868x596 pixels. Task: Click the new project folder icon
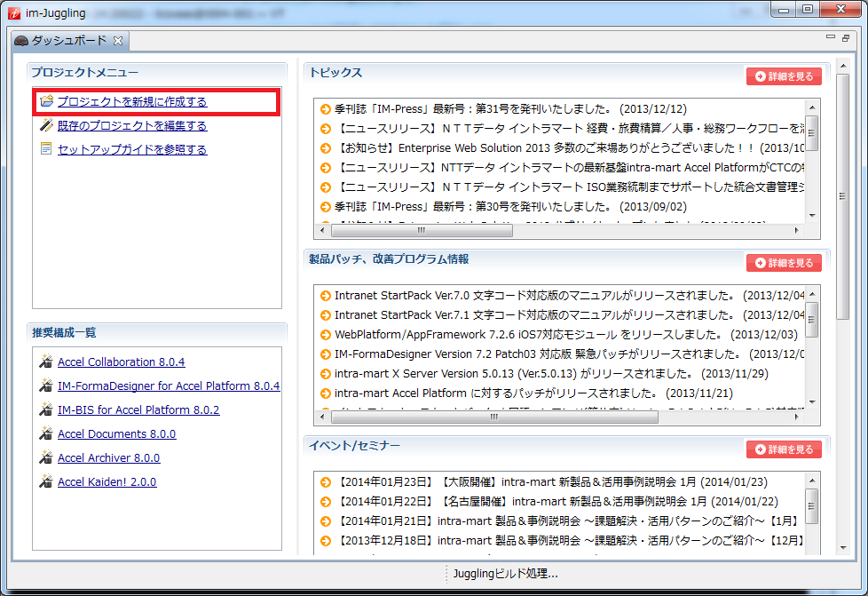tap(47, 100)
